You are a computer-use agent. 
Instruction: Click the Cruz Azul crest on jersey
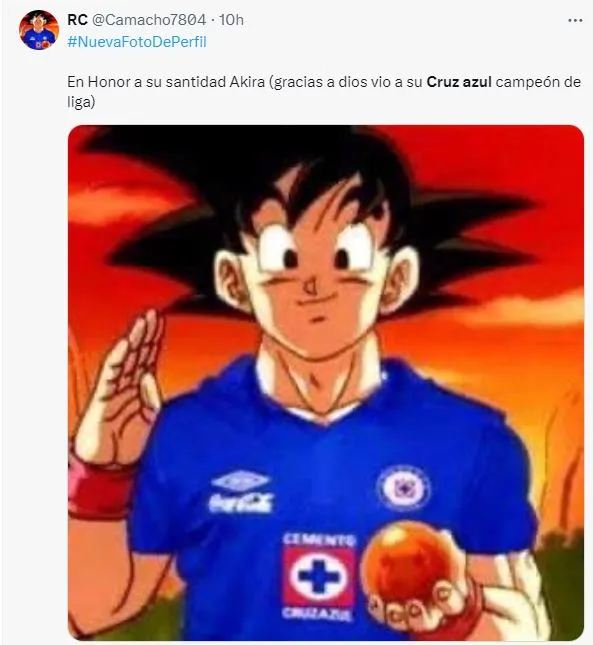pyautogui.click(x=404, y=488)
